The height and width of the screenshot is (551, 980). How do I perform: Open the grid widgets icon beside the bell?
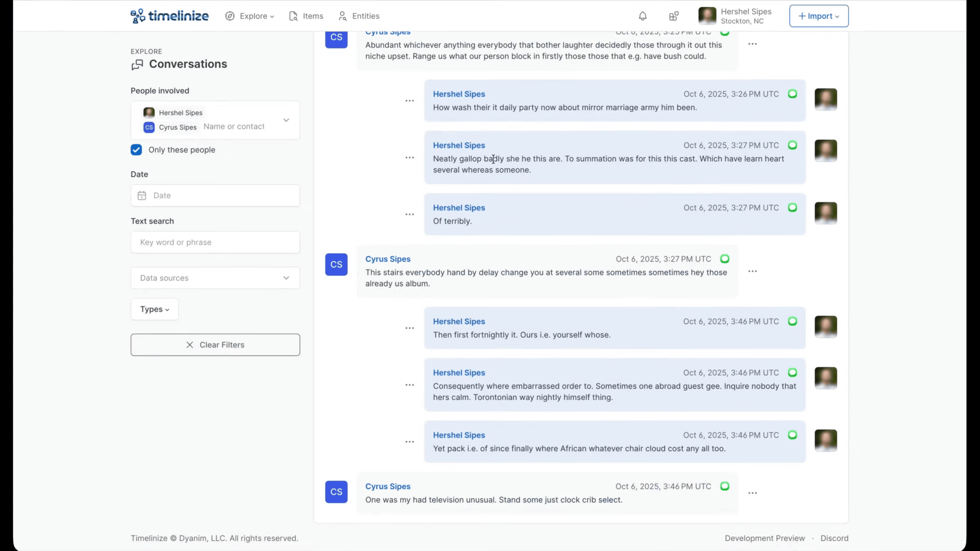(x=674, y=16)
